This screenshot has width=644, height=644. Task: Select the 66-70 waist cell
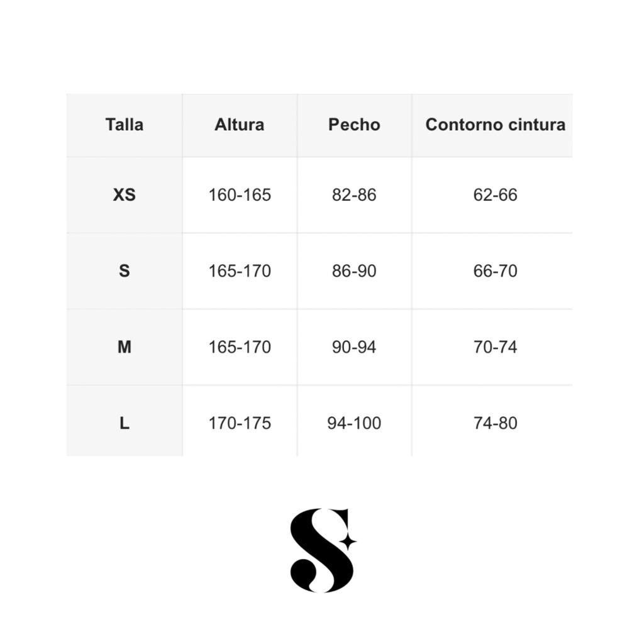(x=496, y=271)
